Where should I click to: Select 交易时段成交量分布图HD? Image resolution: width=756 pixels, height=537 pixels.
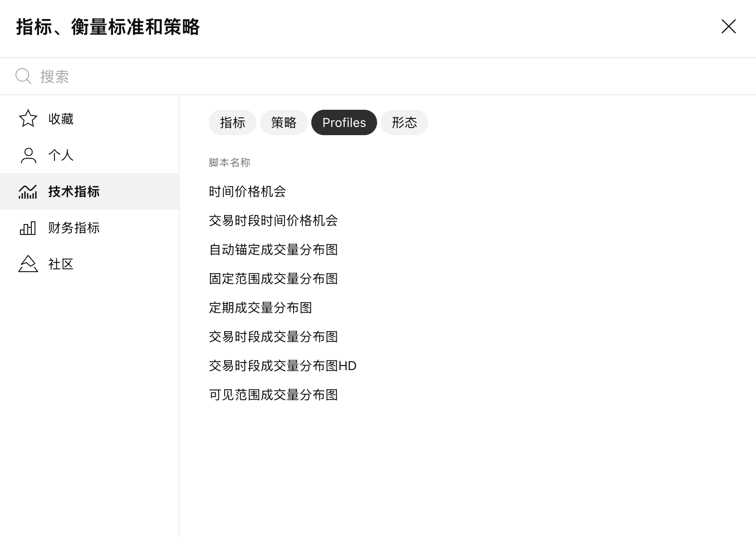pos(282,366)
